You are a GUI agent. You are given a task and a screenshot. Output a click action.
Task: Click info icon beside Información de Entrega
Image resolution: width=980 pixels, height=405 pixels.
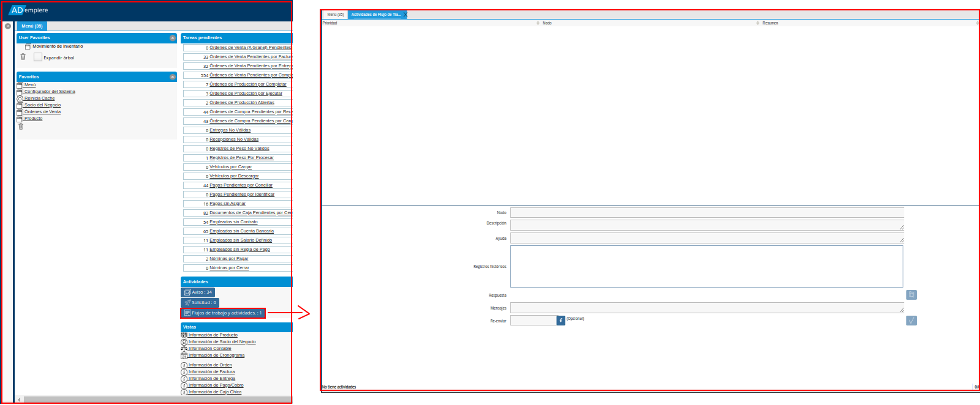[x=184, y=379]
